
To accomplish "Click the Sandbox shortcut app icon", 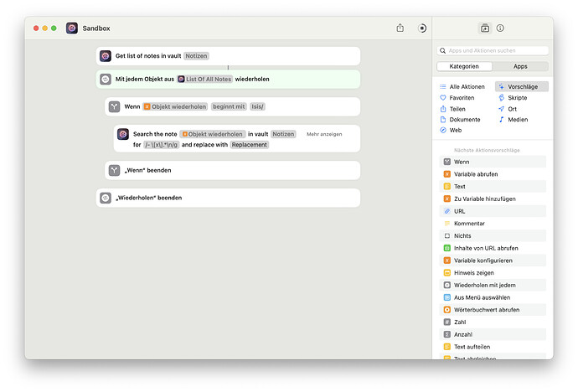I will pos(72,28).
